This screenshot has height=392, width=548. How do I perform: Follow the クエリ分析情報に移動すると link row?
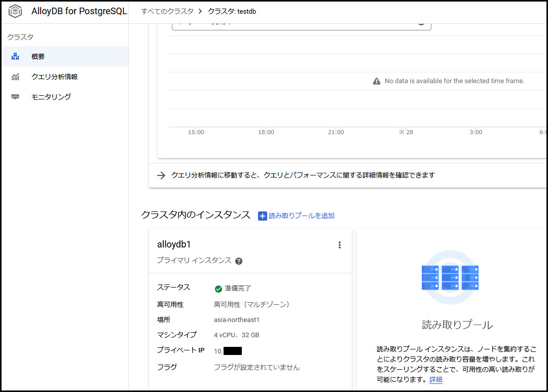pyautogui.click(x=347, y=175)
